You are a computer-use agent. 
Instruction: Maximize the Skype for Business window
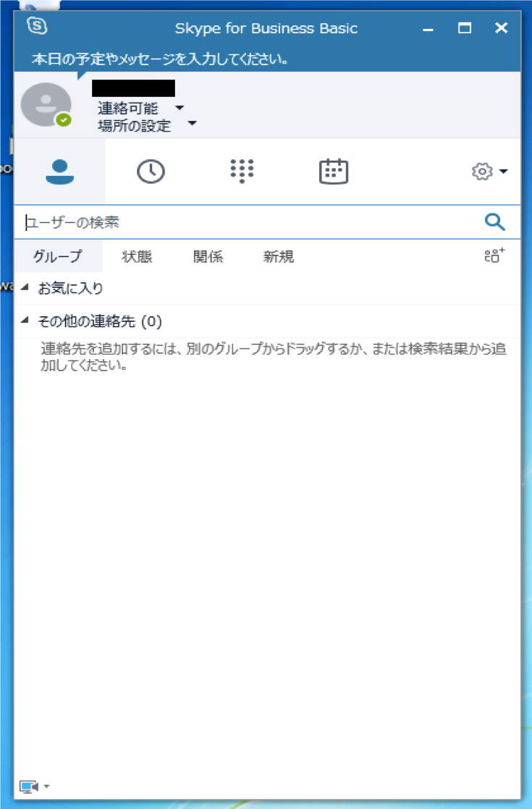point(465,28)
